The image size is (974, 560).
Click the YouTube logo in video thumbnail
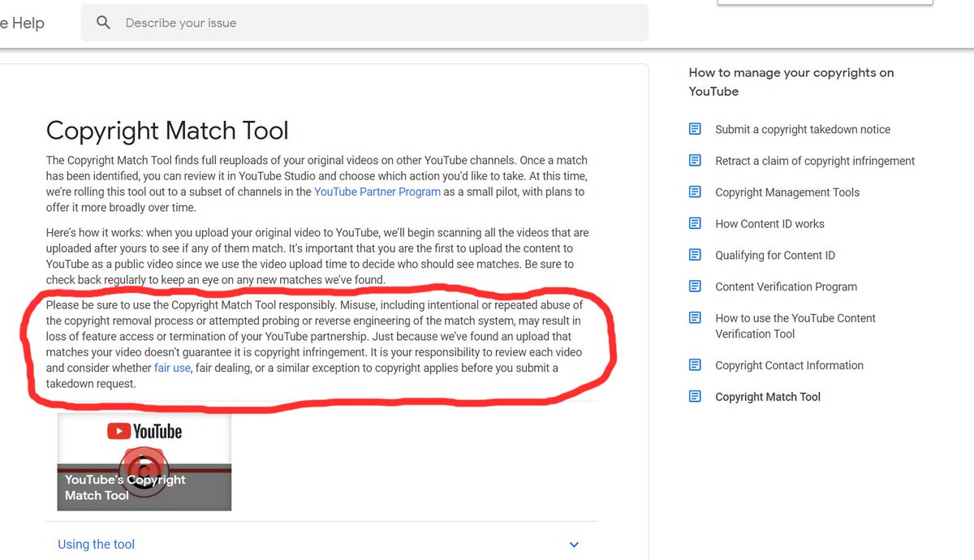pyautogui.click(x=144, y=431)
